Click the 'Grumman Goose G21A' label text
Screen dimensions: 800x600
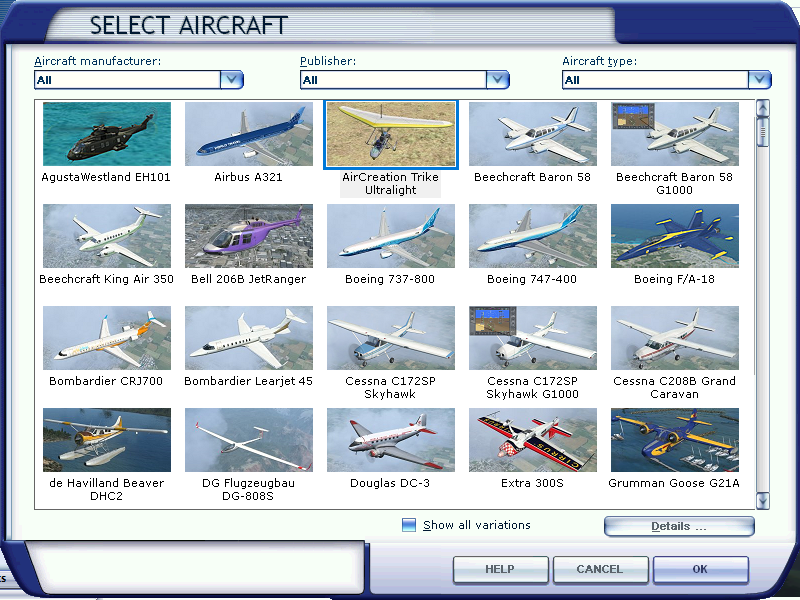click(674, 483)
